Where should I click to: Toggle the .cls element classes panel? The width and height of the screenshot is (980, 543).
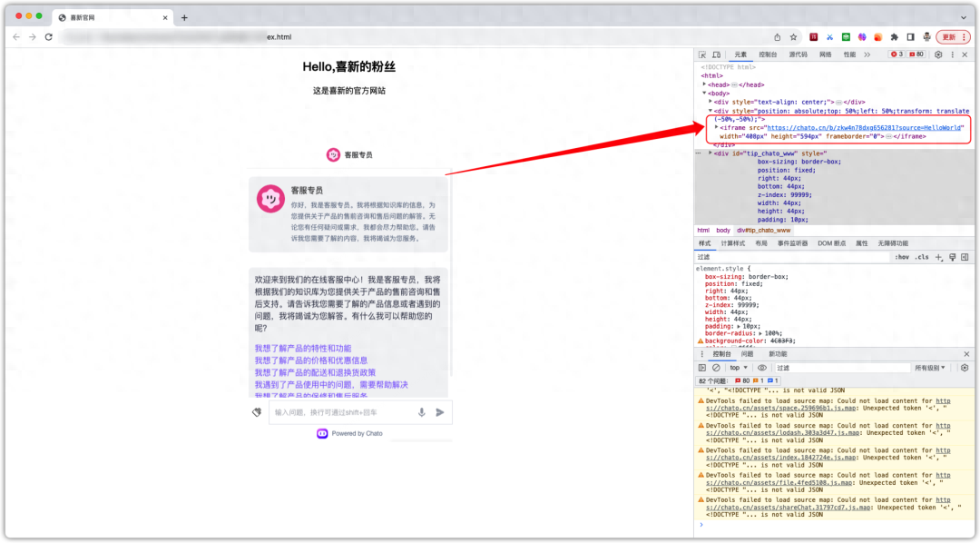point(923,257)
